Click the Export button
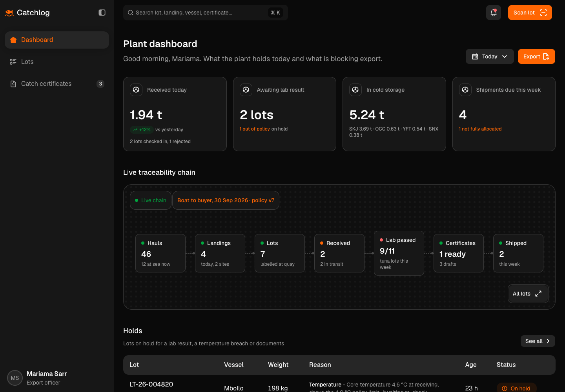 point(536,56)
